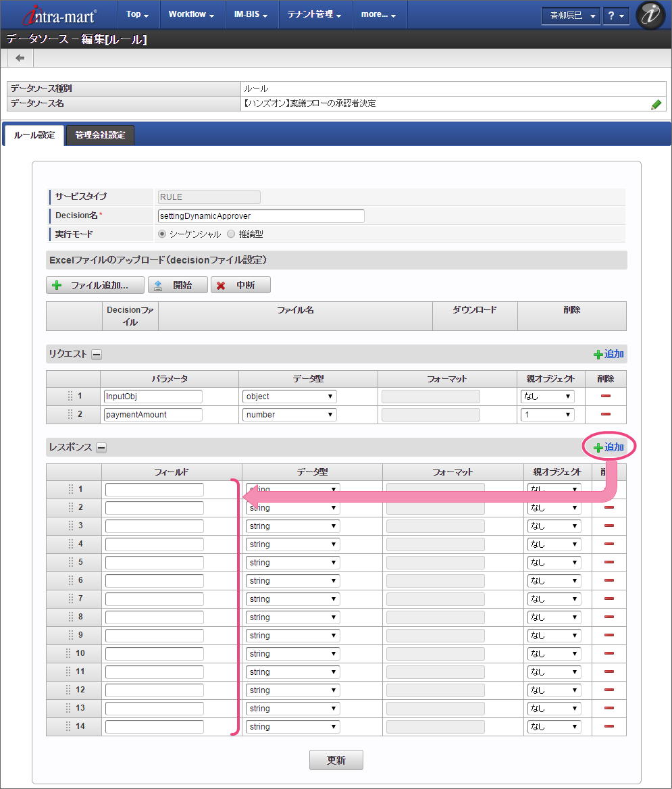Click the Decision名 text field
The width and height of the screenshot is (672, 789).
click(x=260, y=216)
